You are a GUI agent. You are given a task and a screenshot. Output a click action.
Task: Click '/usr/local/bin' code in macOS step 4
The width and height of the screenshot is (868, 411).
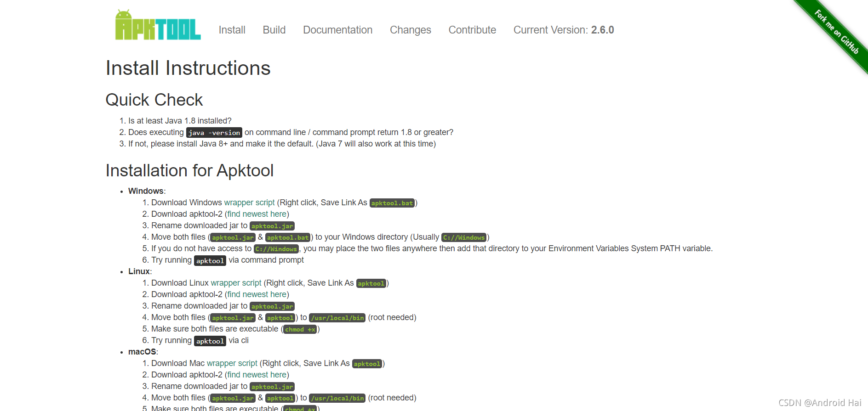pyautogui.click(x=337, y=398)
